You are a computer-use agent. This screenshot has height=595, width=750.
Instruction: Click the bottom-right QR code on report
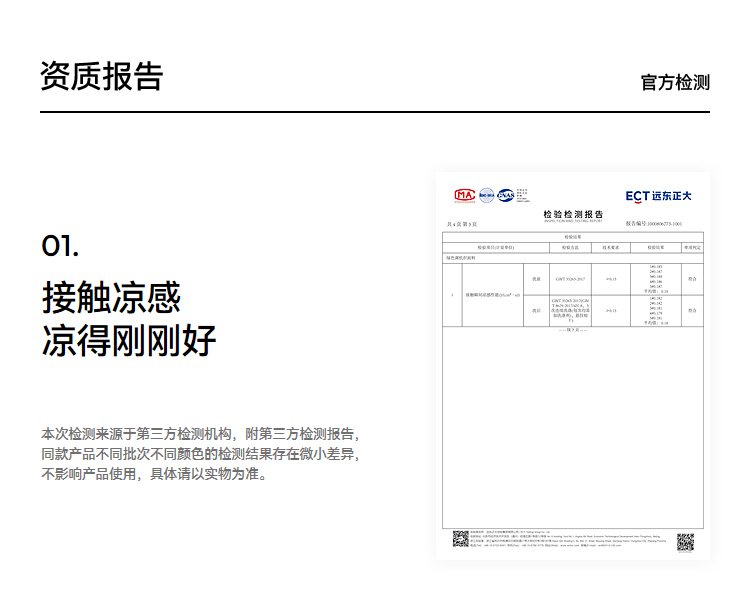[685, 542]
